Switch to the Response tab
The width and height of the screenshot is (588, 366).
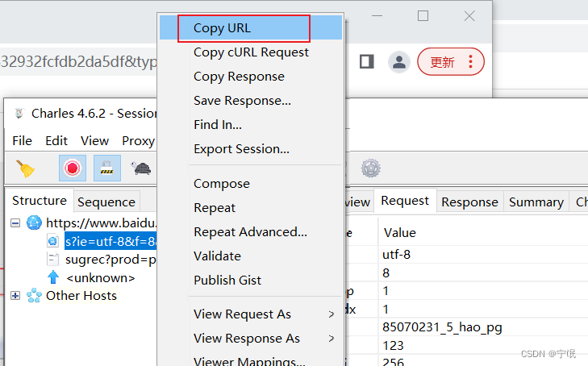pyautogui.click(x=469, y=202)
